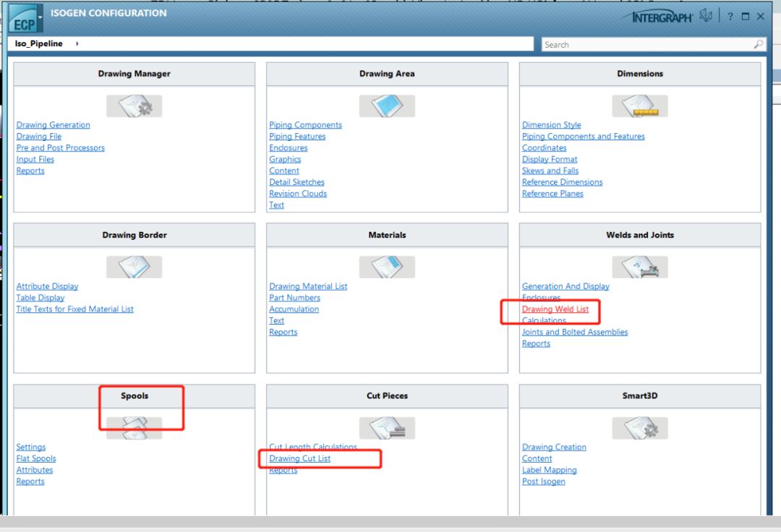The width and height of the screenshot is (781, 532).
Task: Click the Cut Pieces section icon
Action: [x=387, y=428]
